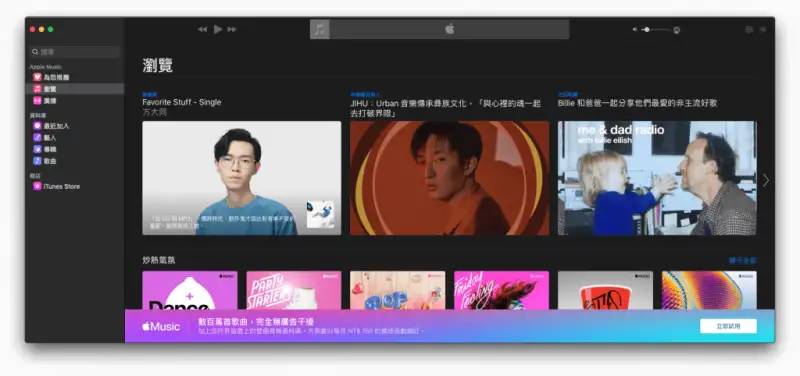Select the 瀏覽 Browse sidebar item
The width and height of the screenshot is (800, 376).
tap(75, 89)
